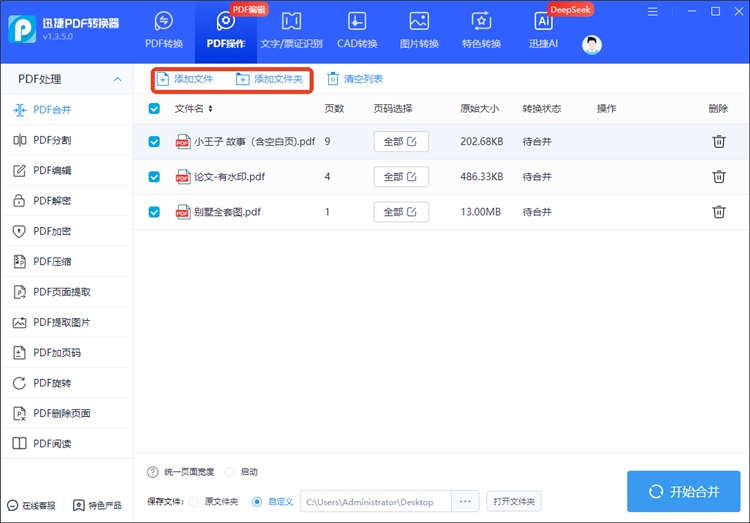This screenshot has height=523, width=750.
Task: Select 自定义 save location
Action: [257, 502]
